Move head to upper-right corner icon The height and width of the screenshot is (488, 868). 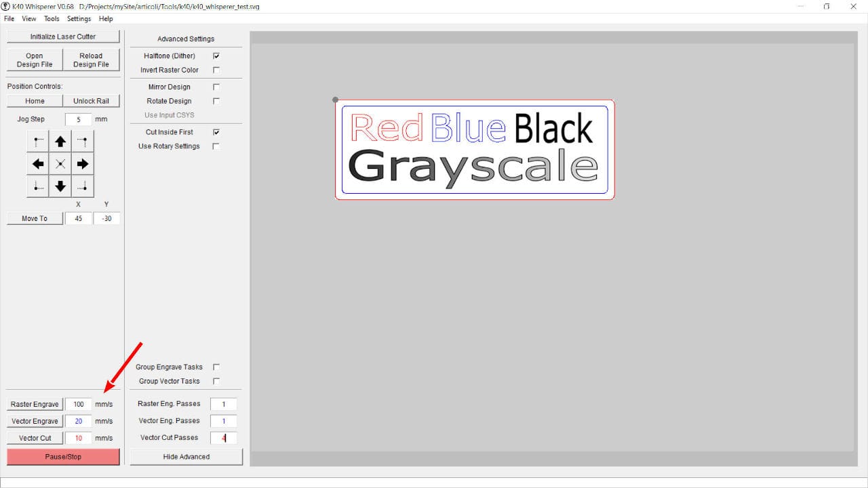[x=82, y=141]
